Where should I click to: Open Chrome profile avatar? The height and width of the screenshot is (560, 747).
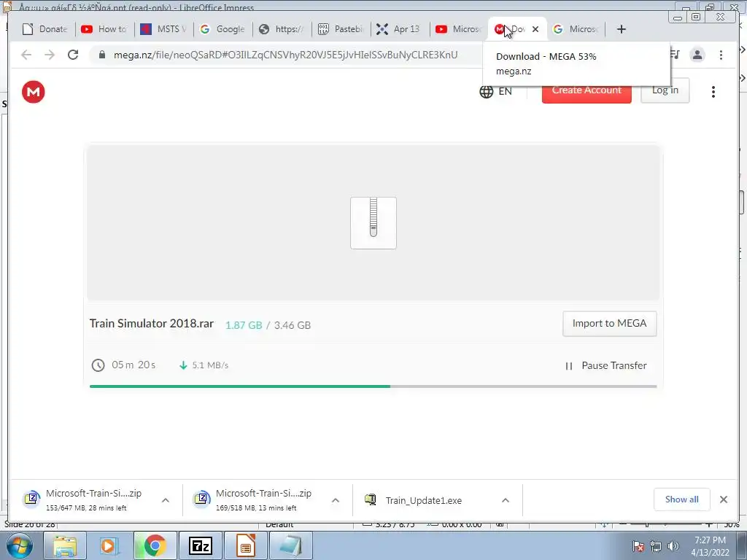coord(697,55)
